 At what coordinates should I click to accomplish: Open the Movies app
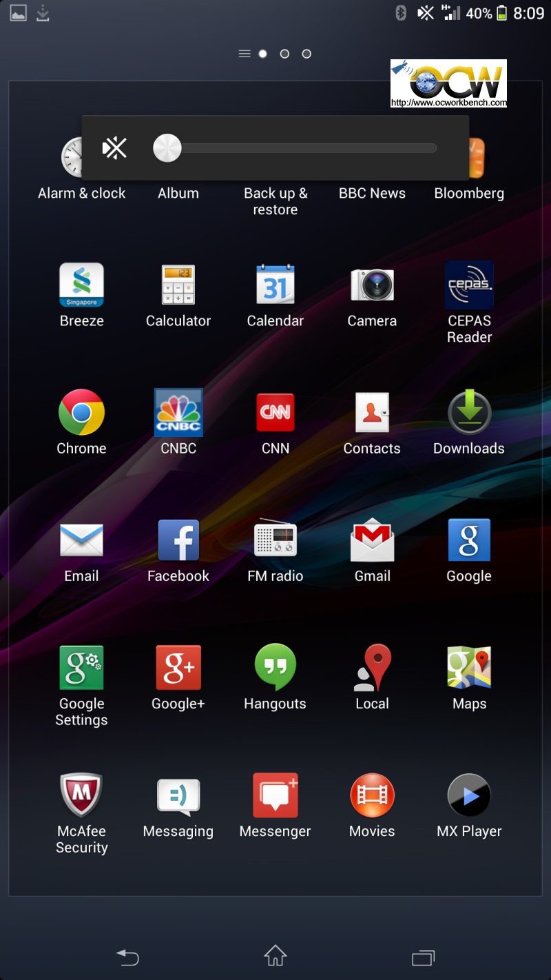372,795
